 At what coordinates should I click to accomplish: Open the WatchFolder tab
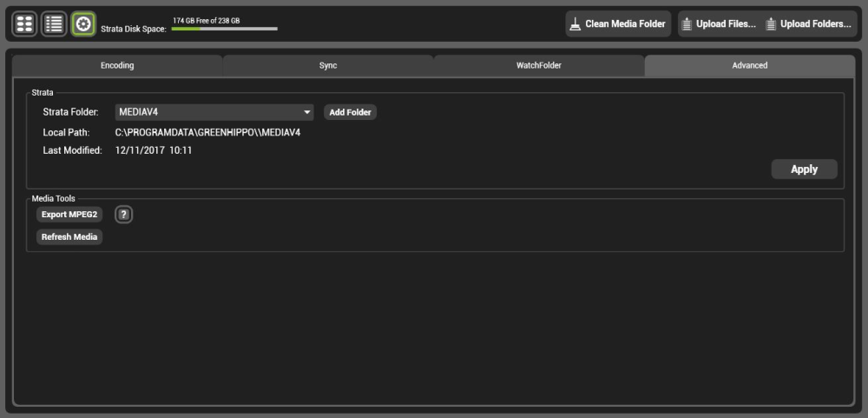539,65
